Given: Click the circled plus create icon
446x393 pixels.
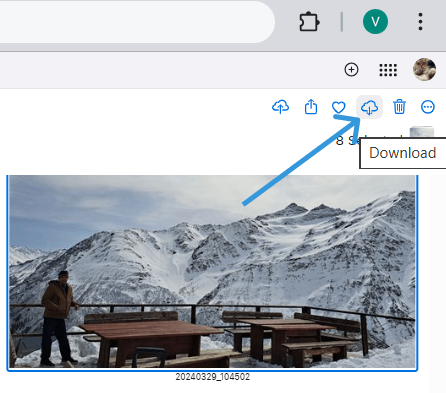Looking at the screenshot, I should (x=351, y=70).
